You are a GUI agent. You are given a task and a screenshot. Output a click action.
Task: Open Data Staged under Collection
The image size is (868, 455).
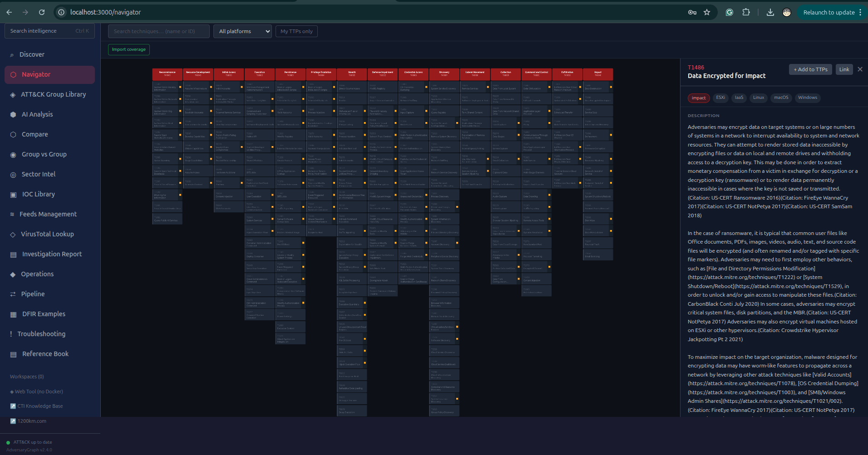click(x=506, y=135)
